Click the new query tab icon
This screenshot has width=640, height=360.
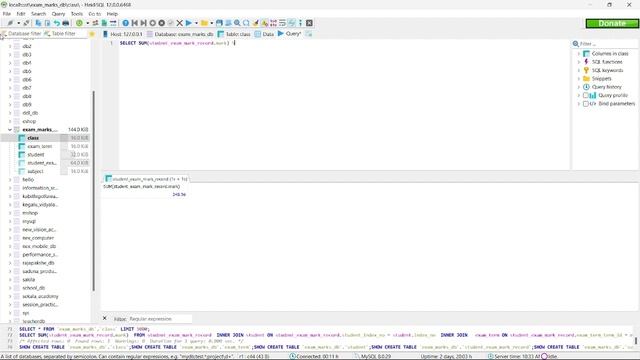pos(309,34)
